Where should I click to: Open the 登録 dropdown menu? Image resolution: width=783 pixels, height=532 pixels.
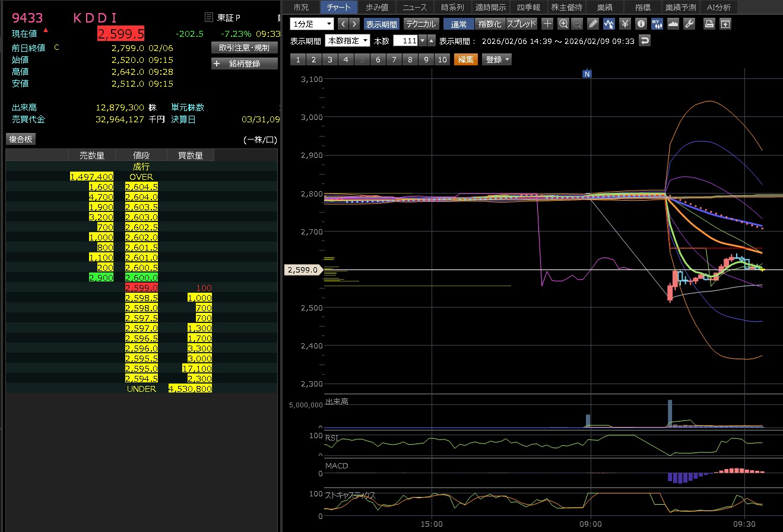coord(497,59)
